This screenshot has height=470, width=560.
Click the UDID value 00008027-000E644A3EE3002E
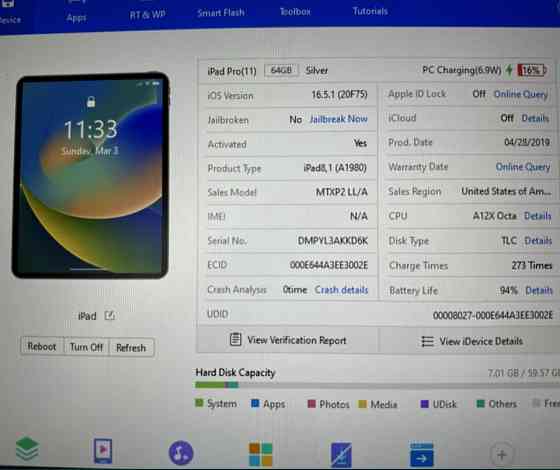[x=492, y=315]
